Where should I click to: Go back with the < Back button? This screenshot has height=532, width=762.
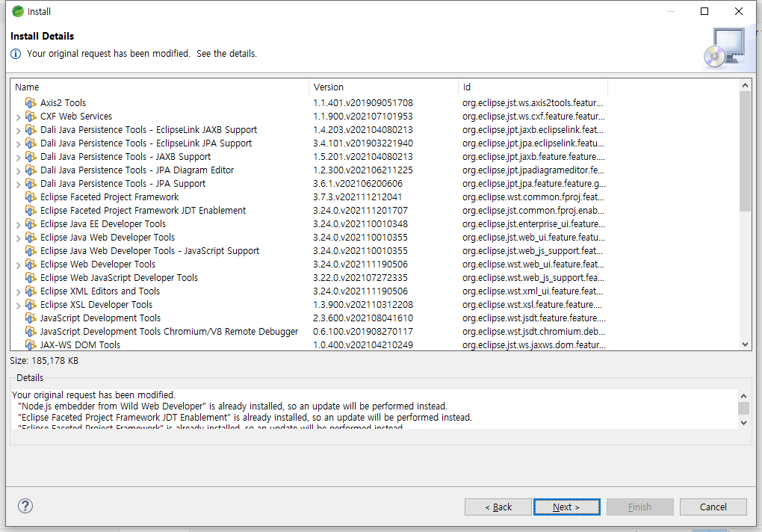click(498, 507)
